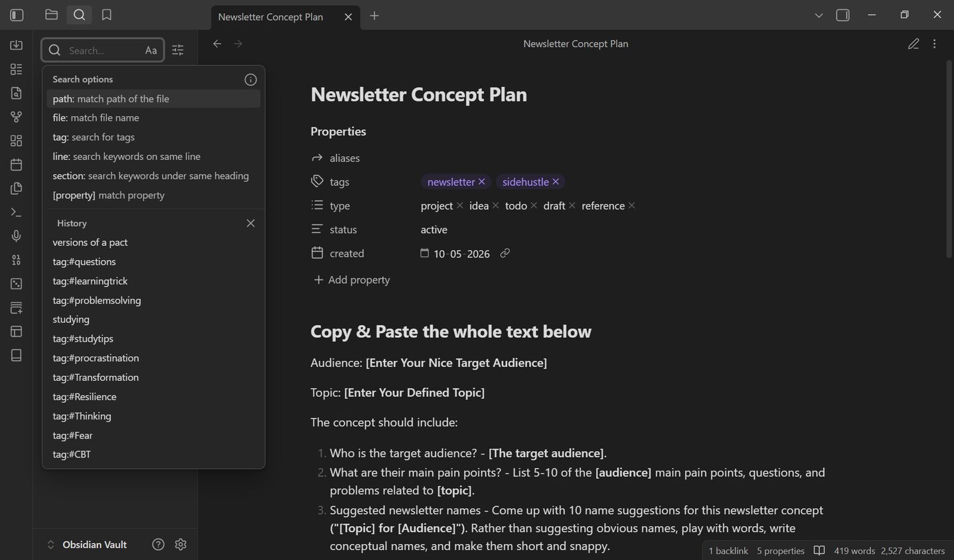
Task: Select the search magnifier tab icon
Action: [79, 15]
